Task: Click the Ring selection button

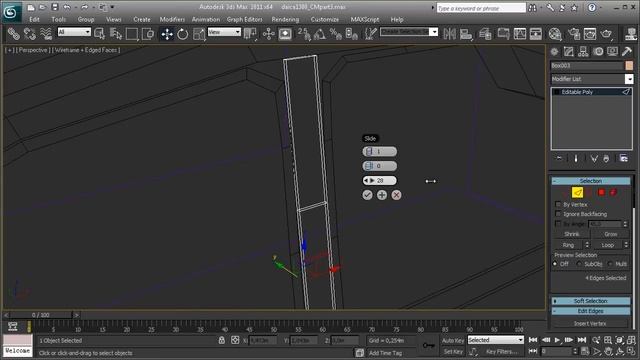Action: point(568,245)
